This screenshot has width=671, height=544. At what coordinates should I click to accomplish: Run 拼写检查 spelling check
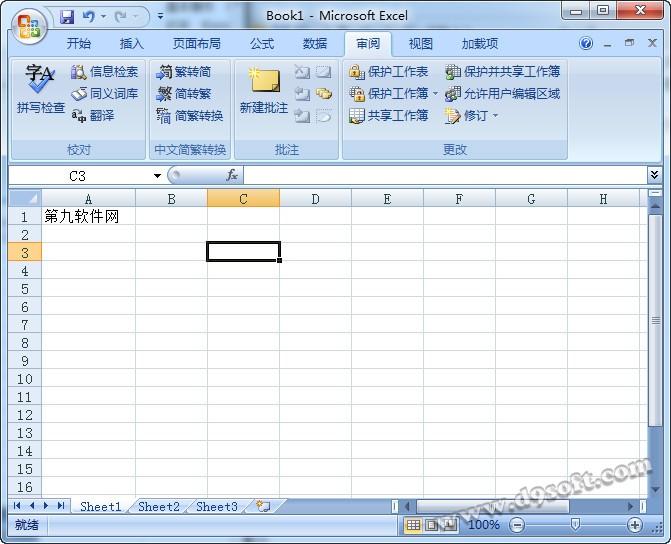[40, 89]
